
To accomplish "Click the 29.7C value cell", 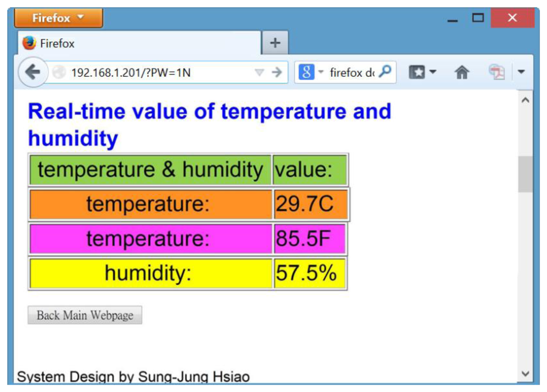I will tap(311, 205).
